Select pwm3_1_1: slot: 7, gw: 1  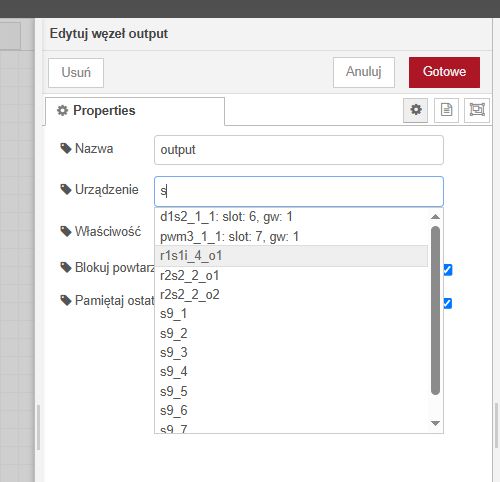[x=291, y=237]
